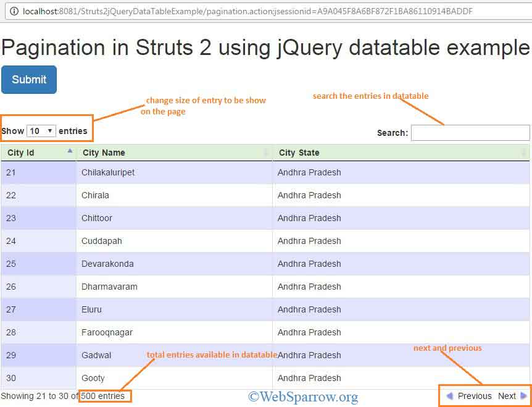Image resolution: width=532 pixels, height=407 pixels.
Task: Click the ascending sort arrow on City Id
Action: pyautogui.click(x=70, y=151)
